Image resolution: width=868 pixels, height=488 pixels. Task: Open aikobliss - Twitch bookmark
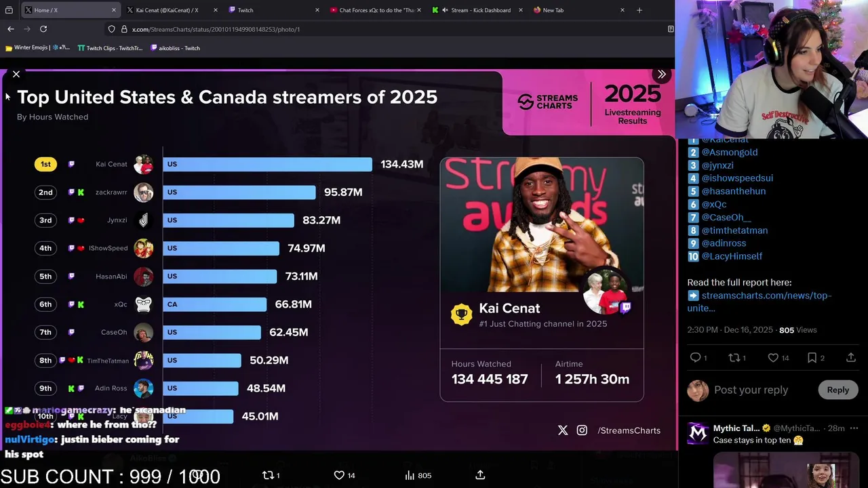pyautogui.click(x=175, y=48)
